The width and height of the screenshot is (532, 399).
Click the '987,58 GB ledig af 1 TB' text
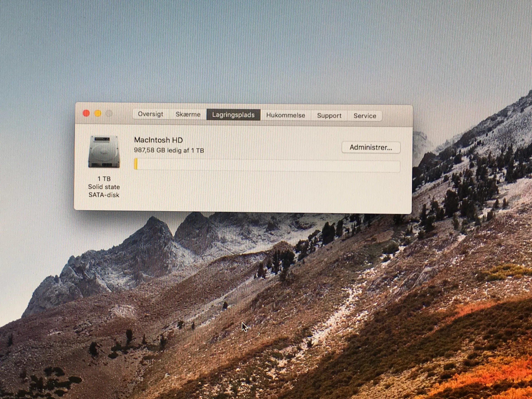tap(169, 150)
